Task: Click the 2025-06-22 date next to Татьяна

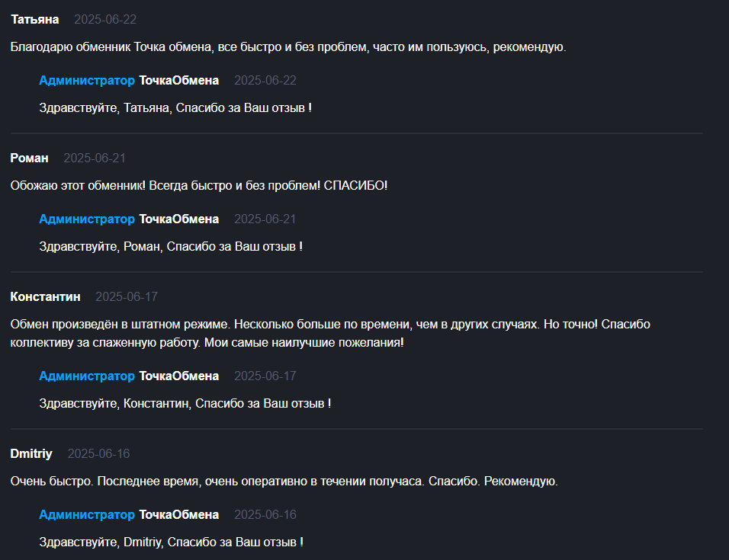Action: tap(105, 20)
